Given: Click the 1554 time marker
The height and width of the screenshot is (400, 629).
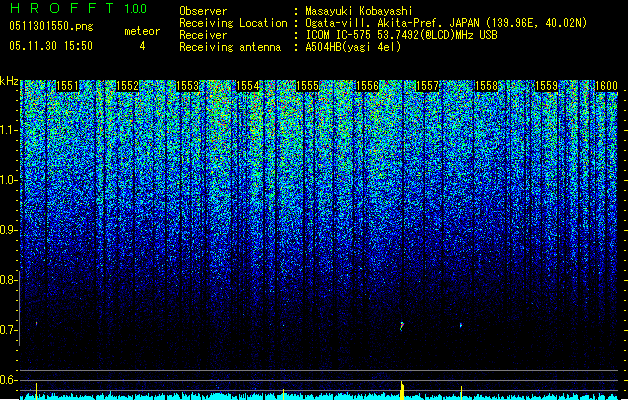Looking at the screenshot, I should (x=248, y=86).
